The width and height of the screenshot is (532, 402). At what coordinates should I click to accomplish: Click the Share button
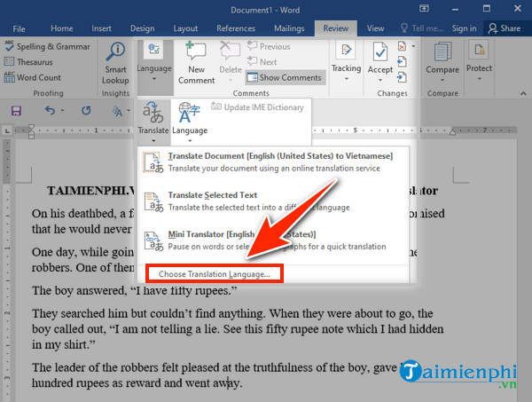[505, 28]
